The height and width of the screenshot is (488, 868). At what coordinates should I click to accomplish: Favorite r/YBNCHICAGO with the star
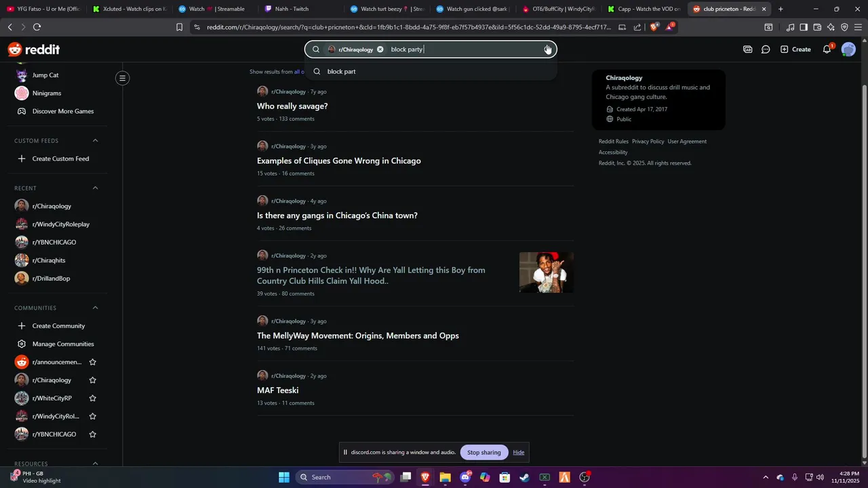[93, 434]
